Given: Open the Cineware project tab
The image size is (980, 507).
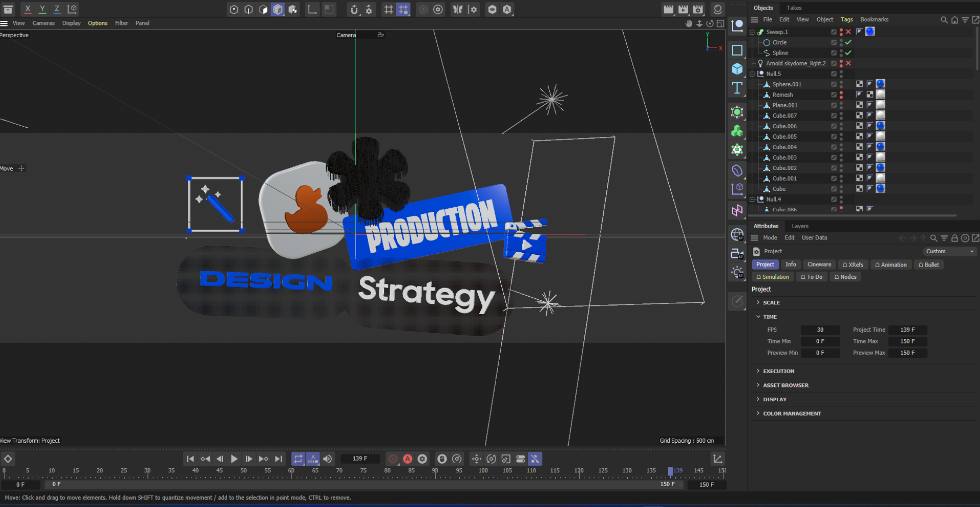Looking at the screenshot, I should coord(819,264).
